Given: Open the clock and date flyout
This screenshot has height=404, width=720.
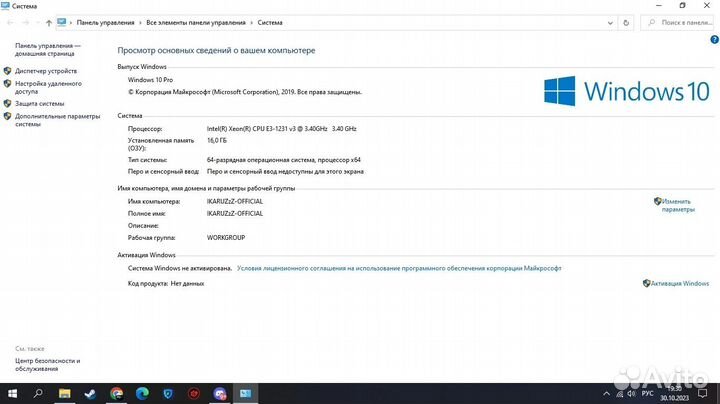Looking at the screenshot, I should pyautogui.click(x=675, y=393).
